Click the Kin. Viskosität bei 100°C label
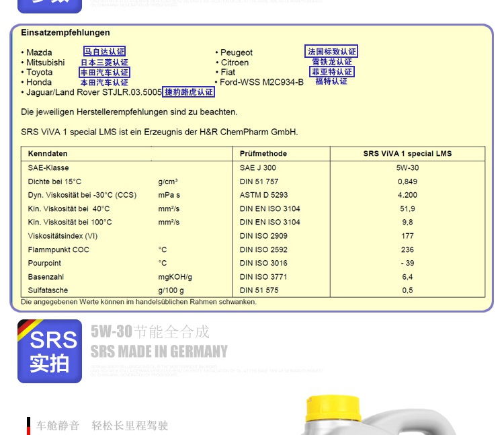The height and width of the screenshot is (435, 504). coord(70,222)
